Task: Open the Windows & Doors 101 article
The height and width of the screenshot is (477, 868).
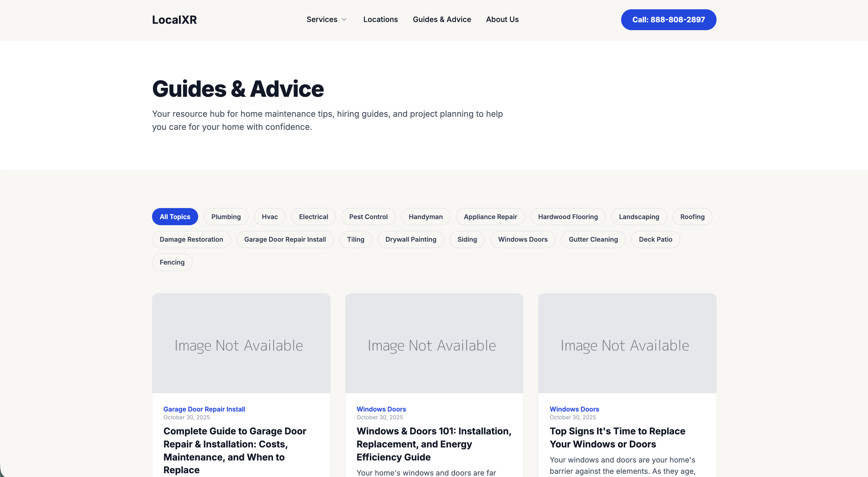Action: coord(434,444)
